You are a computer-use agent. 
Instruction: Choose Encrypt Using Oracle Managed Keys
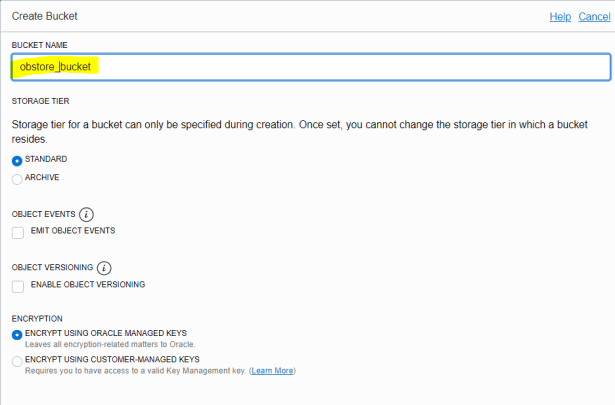click(x=17, y=334)
